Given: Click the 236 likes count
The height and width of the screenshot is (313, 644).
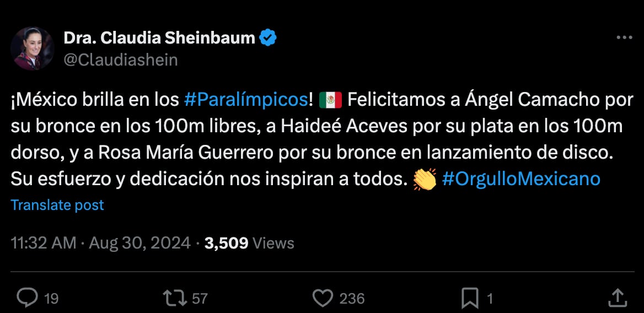Looking at the screenshot, I should pyautogui.click(x=352, y=299).
